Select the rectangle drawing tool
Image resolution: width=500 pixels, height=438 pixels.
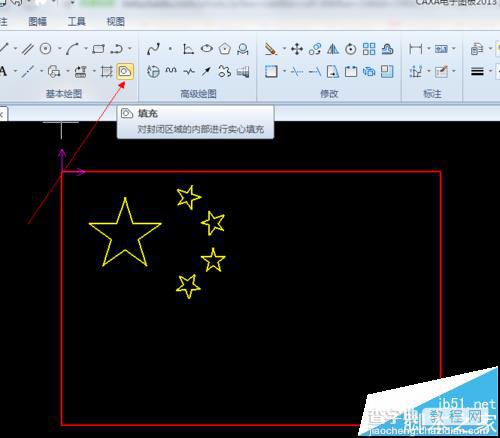[99, 49]
